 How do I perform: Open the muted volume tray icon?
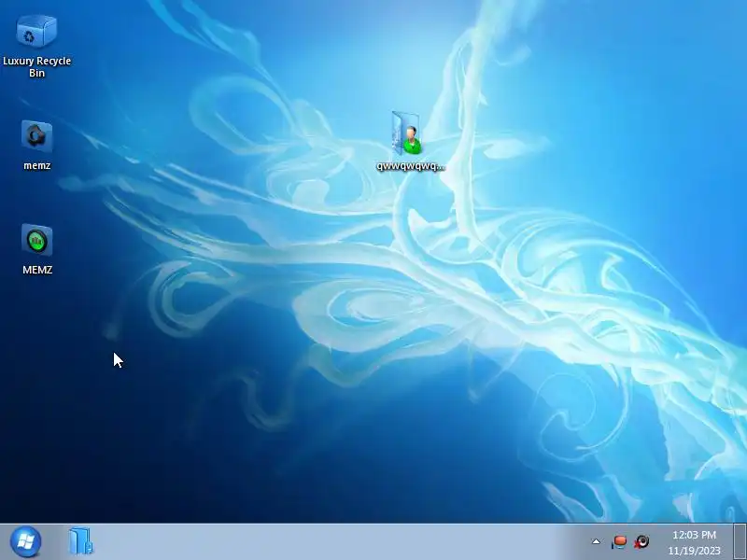tap(641, 541)
